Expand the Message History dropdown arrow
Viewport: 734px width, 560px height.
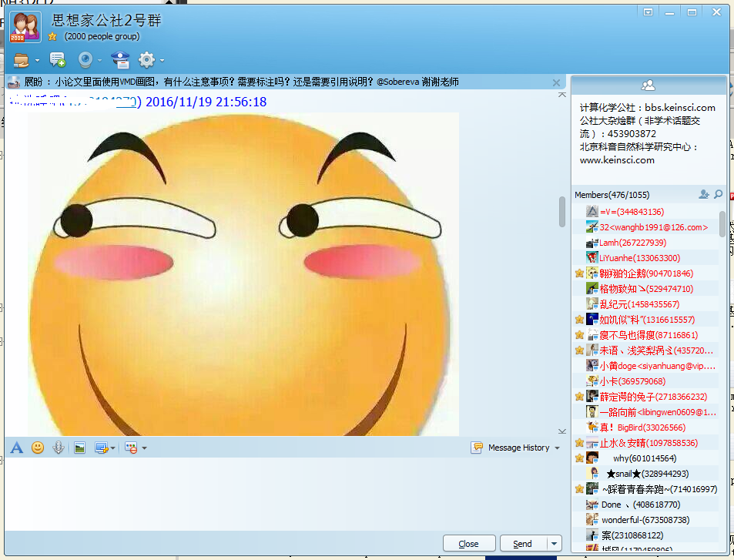click(557, 448)
